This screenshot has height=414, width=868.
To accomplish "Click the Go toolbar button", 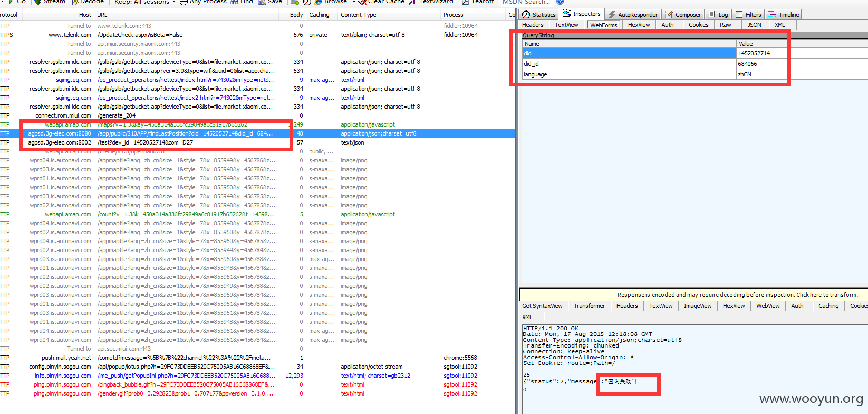I will pyautogui.click(x=16, y=2).
